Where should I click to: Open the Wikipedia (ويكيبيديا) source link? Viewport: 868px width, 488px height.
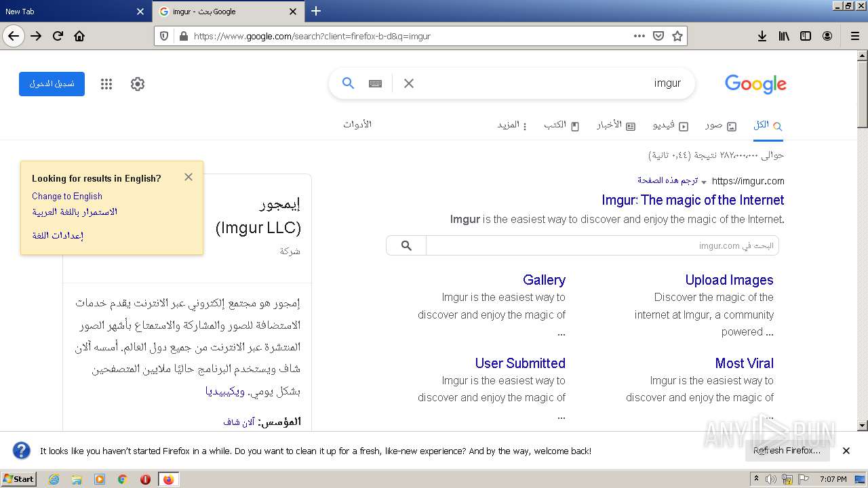[x=225, y=391]
